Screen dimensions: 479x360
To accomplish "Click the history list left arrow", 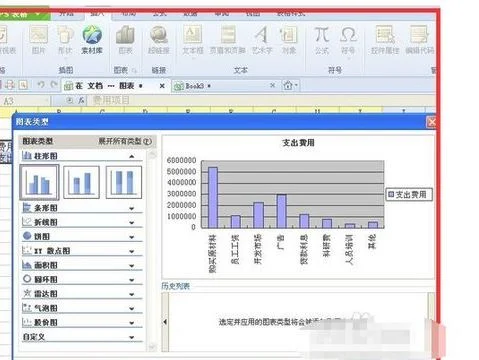I will click(x=165, y=322).
